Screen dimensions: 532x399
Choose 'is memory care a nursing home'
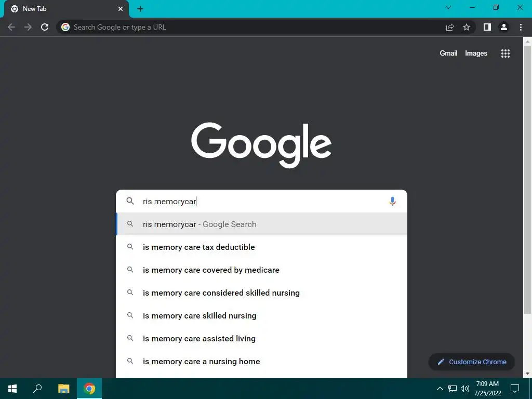(x=262, y=362)
